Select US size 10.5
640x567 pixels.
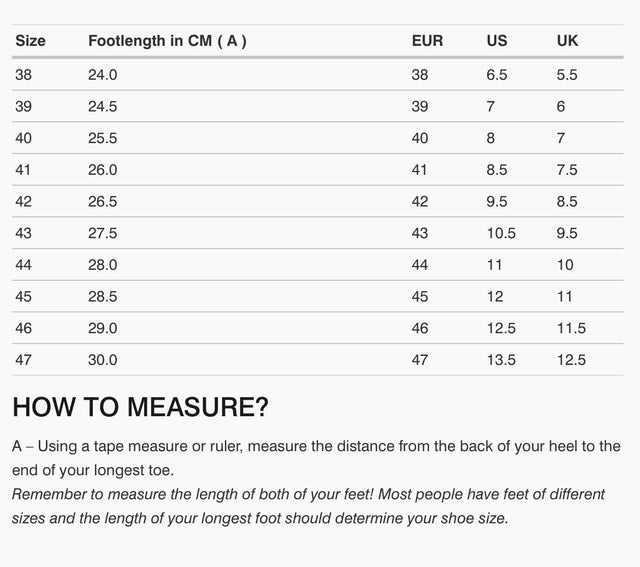pos(501,233)
